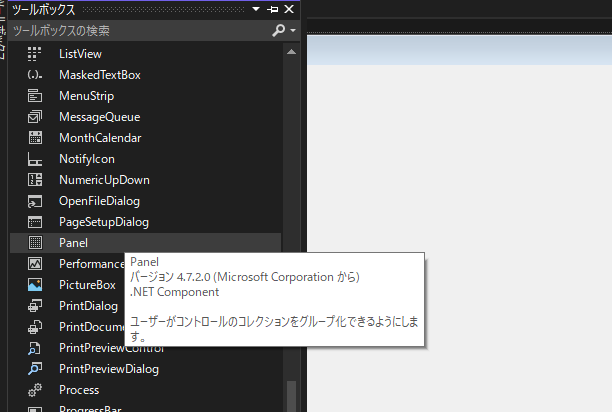Click the ListView control icon
Viewport: 612px width, 412px height.
pos(35,54)
